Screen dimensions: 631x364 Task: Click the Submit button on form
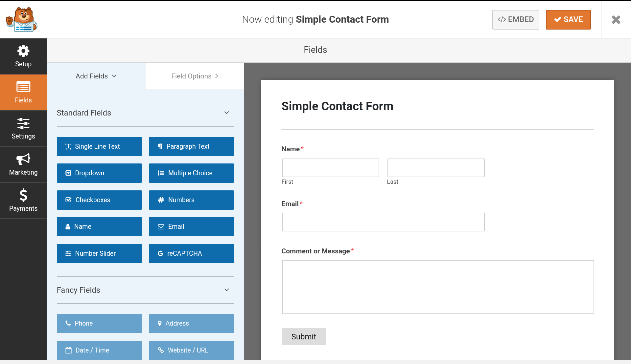(x=303, y=336)
